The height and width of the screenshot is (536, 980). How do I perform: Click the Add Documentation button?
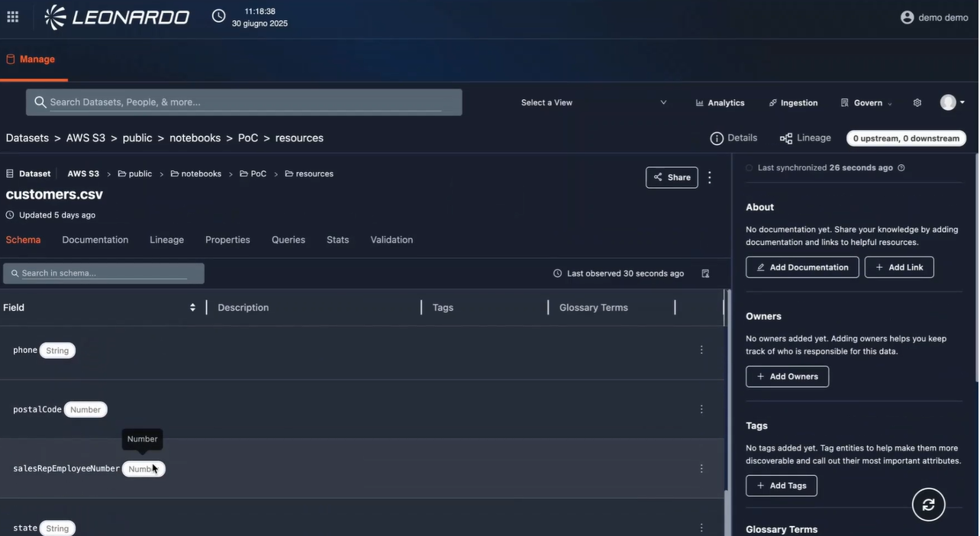[802, 267]
